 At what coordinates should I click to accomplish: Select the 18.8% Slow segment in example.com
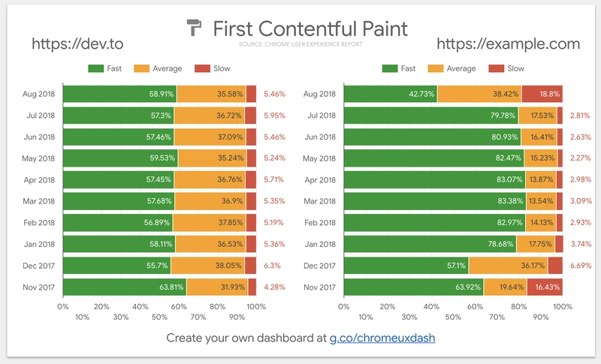click(542, 94)
